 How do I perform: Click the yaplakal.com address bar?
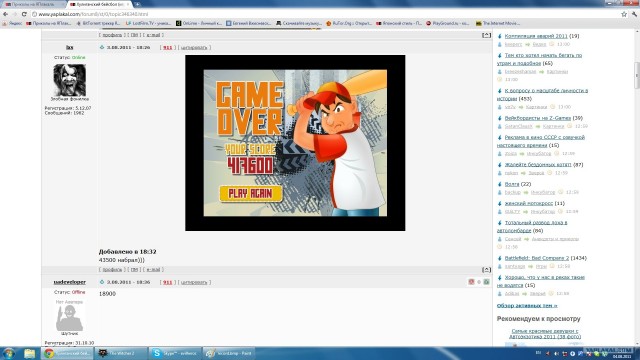[x=327, y=14]
